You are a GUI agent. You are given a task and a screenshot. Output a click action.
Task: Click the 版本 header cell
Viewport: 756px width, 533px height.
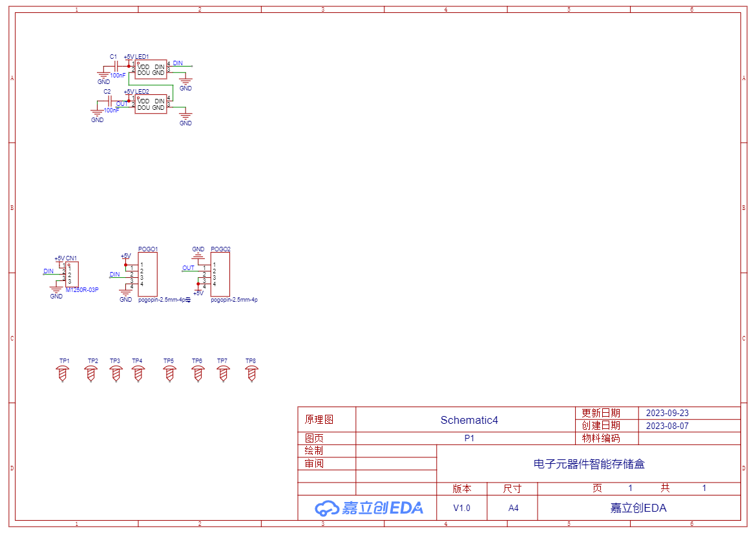click(x=462, y=488)
